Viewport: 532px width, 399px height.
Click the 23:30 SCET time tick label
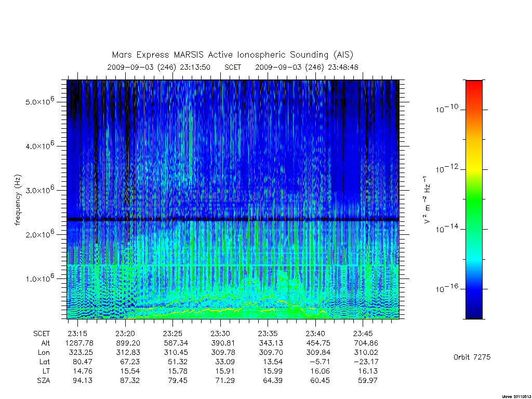coord(220,334)
